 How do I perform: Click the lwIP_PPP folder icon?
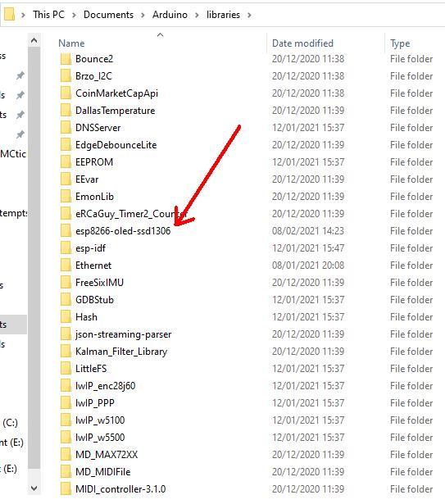(66, 403)
